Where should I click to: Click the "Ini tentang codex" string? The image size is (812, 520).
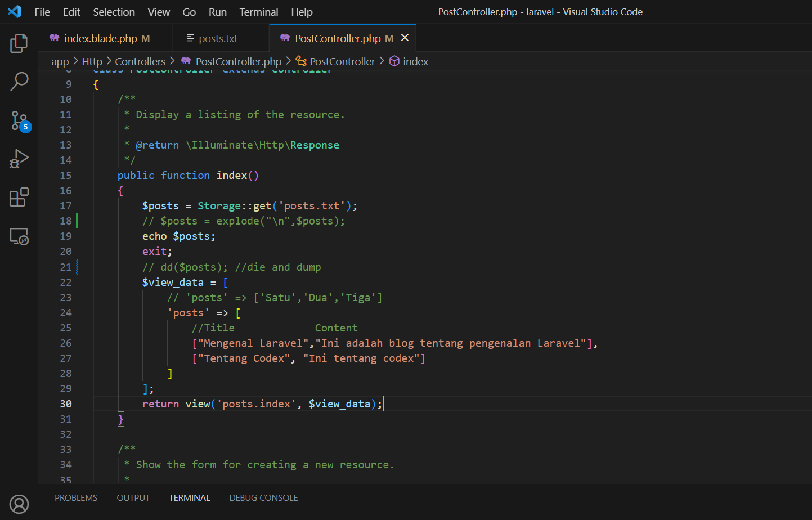coord(361,358)
